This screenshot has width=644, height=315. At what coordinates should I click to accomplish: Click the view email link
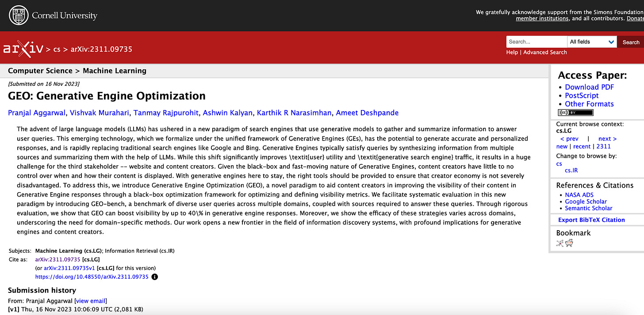pyautogui.click(x=90, y=301)
